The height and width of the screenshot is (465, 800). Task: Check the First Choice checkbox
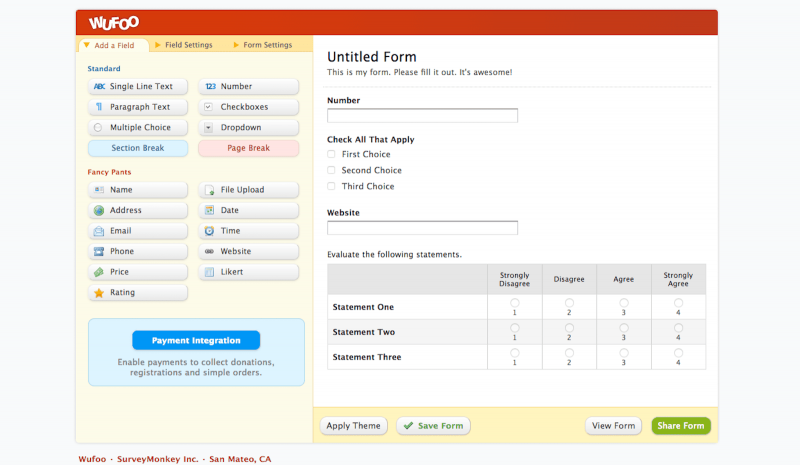[331, 154]
